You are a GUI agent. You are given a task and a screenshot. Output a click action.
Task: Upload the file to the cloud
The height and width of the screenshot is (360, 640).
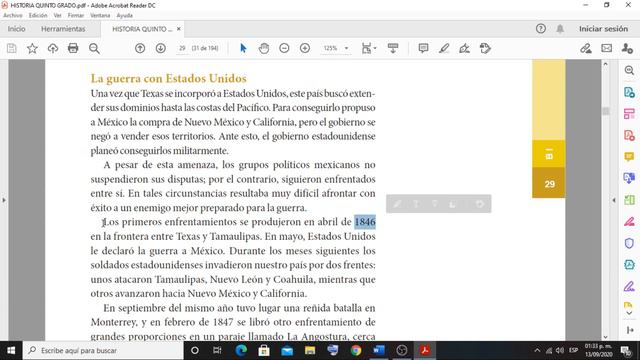[53, 48]
